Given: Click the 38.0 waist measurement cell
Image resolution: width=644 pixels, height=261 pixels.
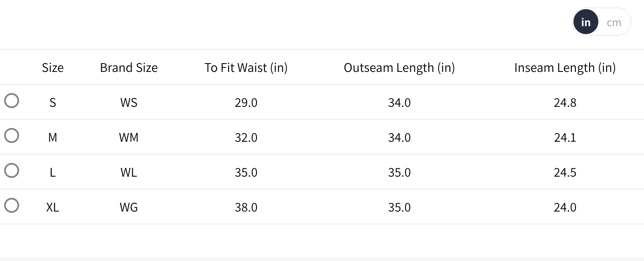Looking at the screenshot, I should pos(246,207).
